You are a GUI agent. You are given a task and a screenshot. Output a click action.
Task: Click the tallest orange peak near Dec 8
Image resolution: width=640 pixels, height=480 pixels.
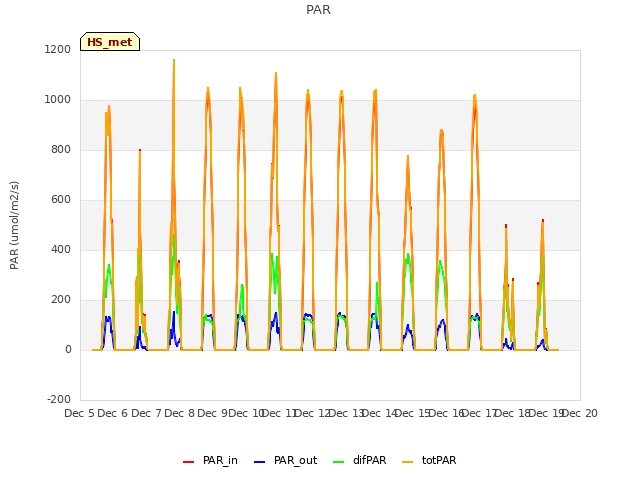point(174,60)
